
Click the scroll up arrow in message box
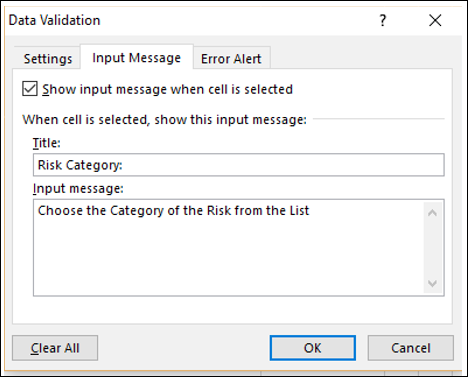(x=432, y=213)
